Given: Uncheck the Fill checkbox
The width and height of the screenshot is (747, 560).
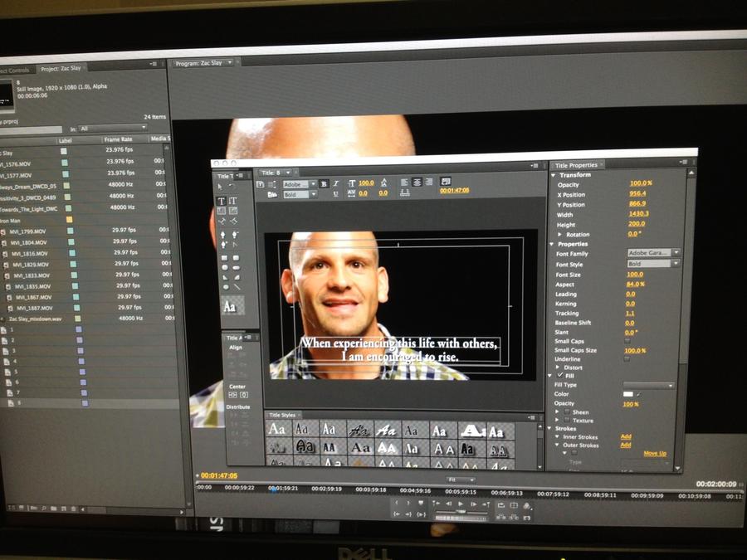Looking at the screenshot, I should 560,376.
